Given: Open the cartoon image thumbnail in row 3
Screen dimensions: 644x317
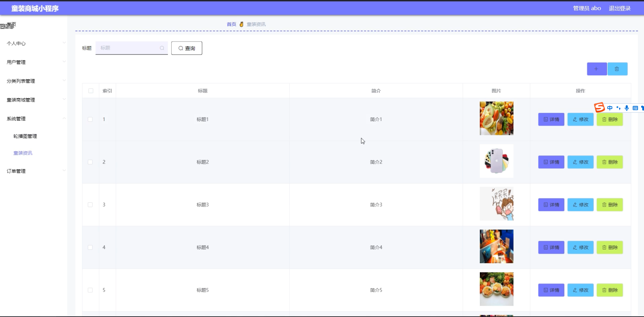Looking at the screenshot, I should point(496,204).
